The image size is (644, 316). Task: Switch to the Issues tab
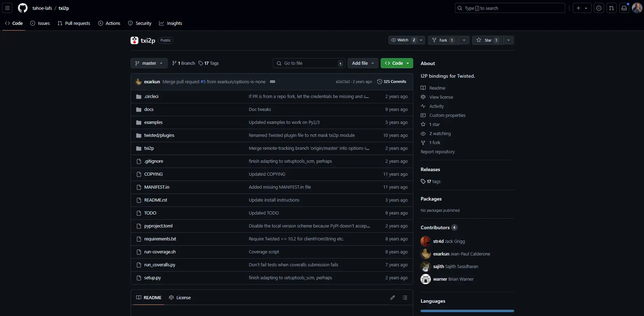[40, 23]
